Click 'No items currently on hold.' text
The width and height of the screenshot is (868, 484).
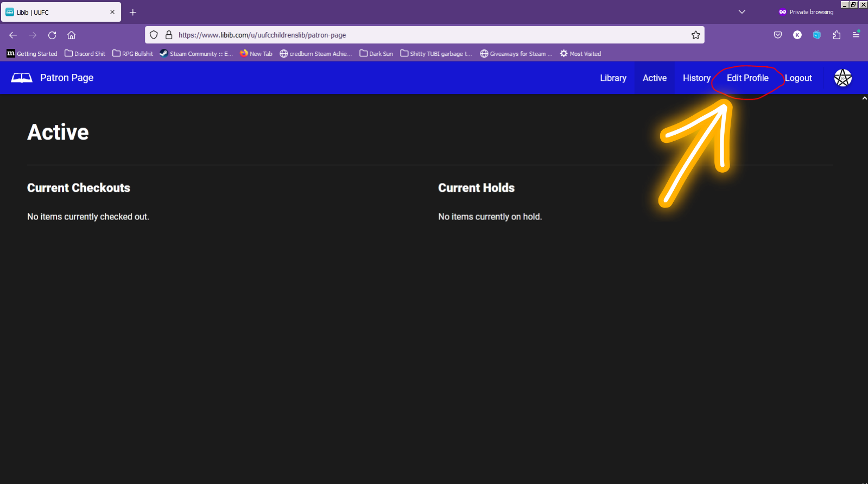490,217
